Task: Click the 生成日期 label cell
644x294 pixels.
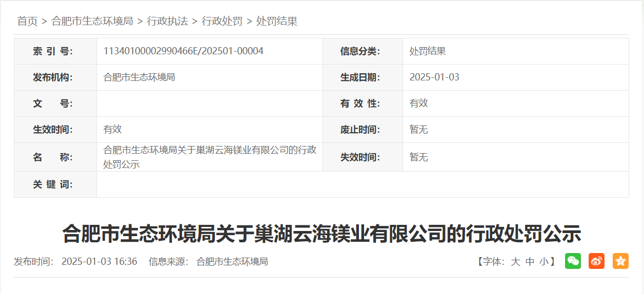Action: point(363,77)
